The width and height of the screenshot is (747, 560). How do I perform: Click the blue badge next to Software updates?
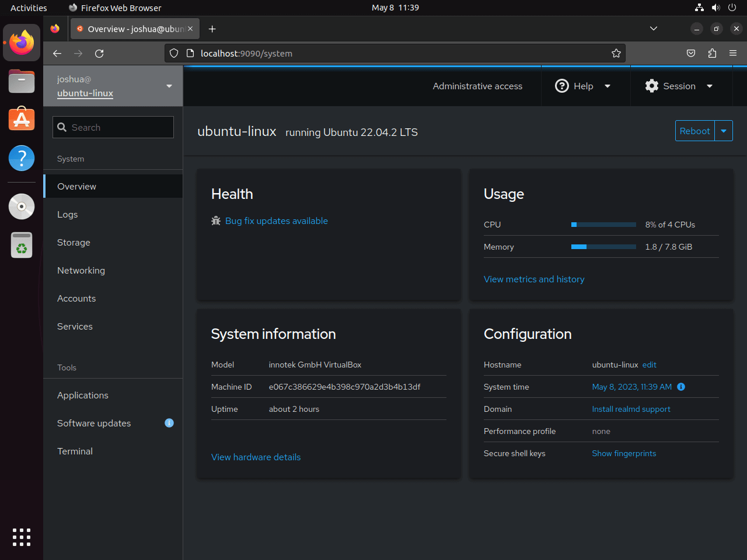[169, 422]
